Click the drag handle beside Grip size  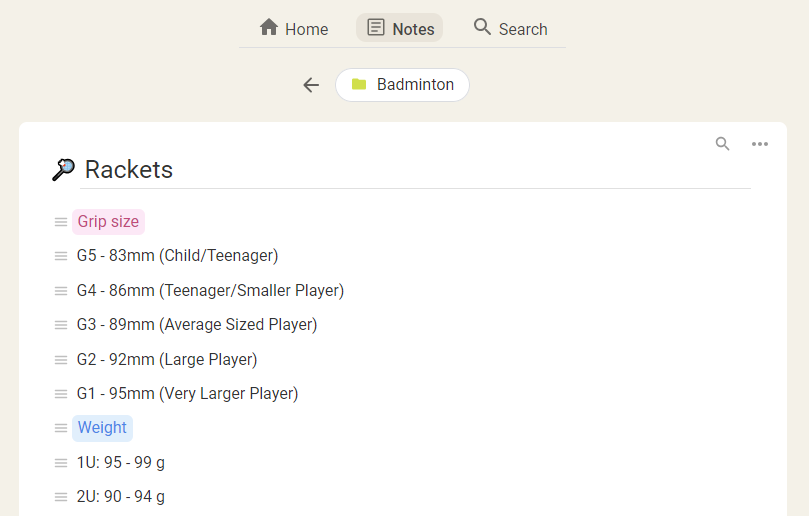[x=61, y=222]
